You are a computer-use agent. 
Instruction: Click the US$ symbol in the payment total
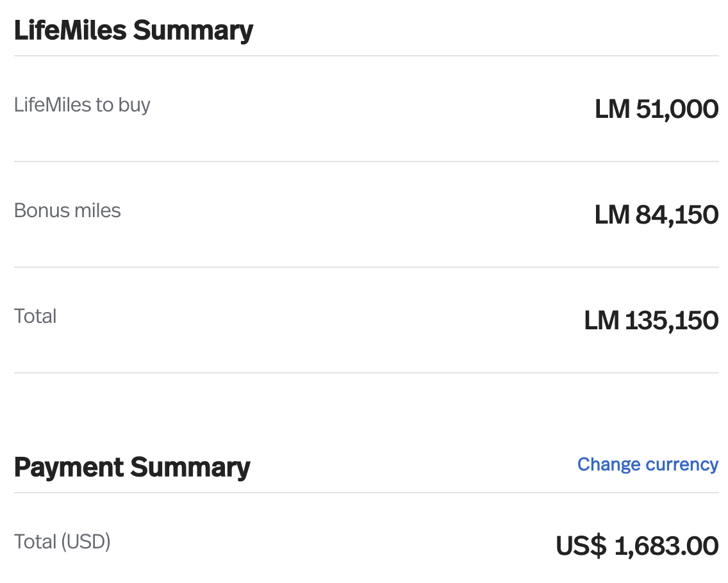point(581,546)
